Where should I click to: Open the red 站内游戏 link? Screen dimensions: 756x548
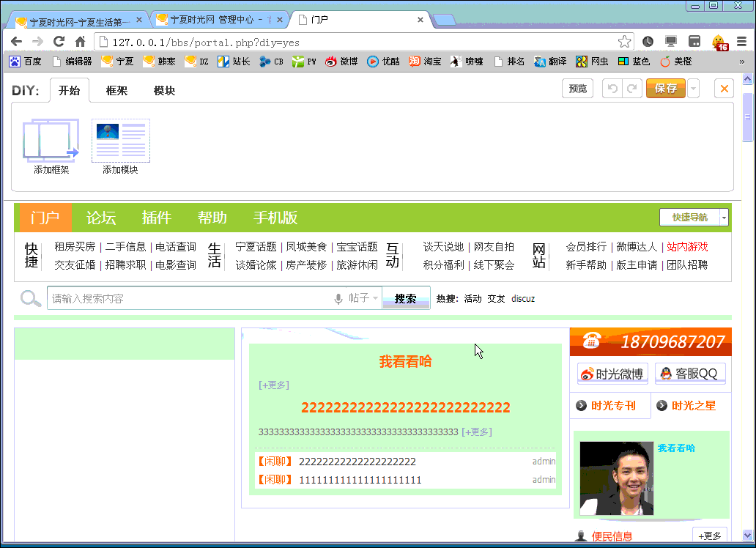[x=687, y=246]
